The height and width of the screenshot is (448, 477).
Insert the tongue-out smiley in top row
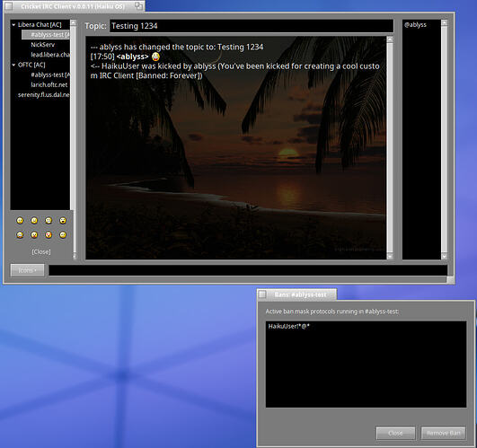coord(34,220)
